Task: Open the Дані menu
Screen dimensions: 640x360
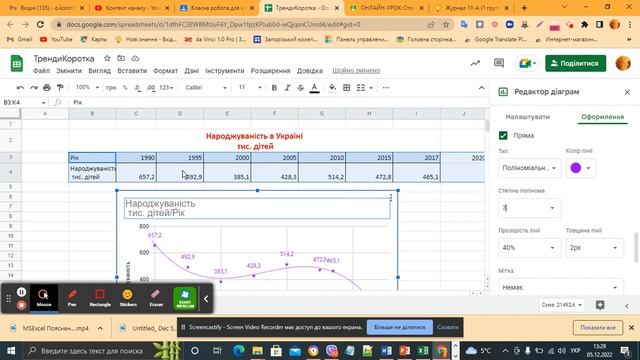Action: (191, 71)
